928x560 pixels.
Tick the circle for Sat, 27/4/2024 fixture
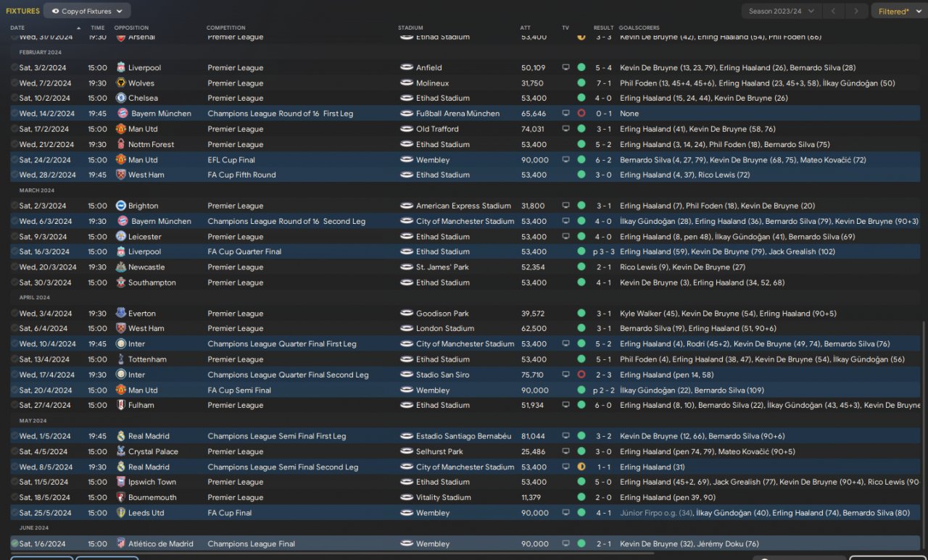click(14, 406)
